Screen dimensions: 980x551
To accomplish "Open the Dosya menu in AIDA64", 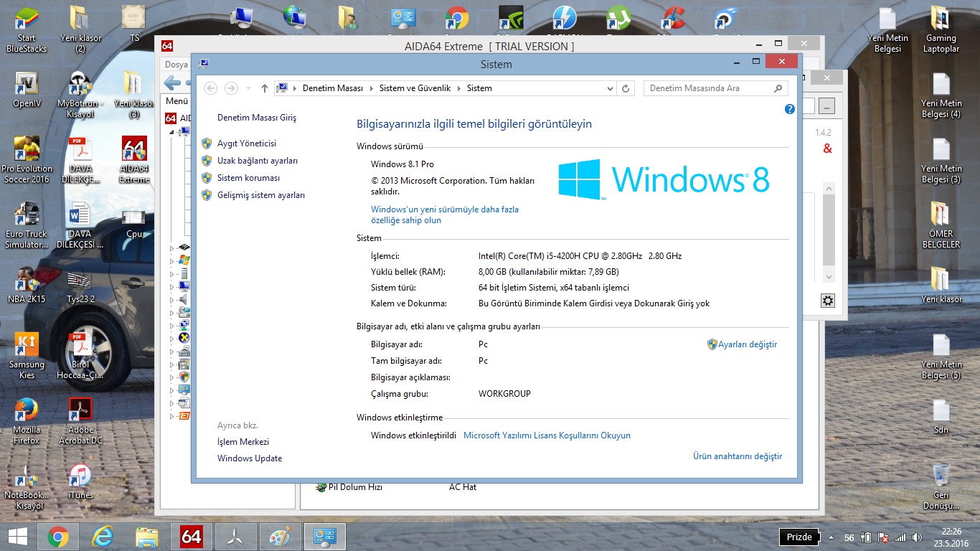I will click(176, 65).
